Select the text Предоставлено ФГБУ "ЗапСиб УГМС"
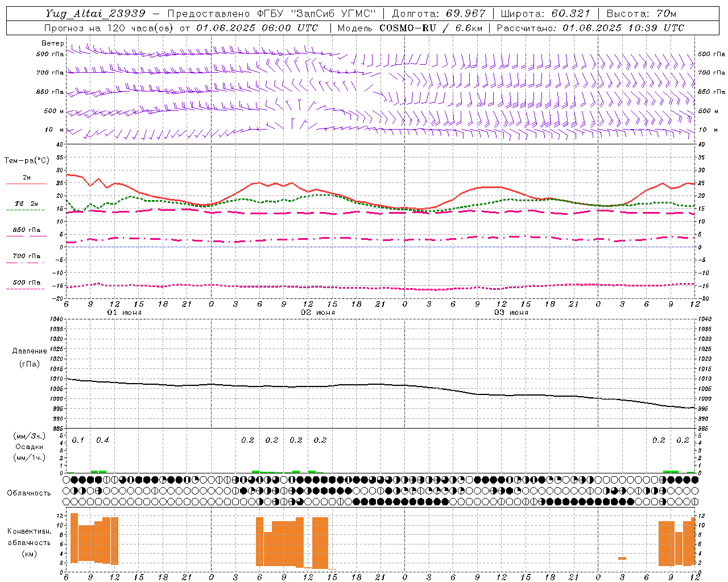 pos(272,14)
